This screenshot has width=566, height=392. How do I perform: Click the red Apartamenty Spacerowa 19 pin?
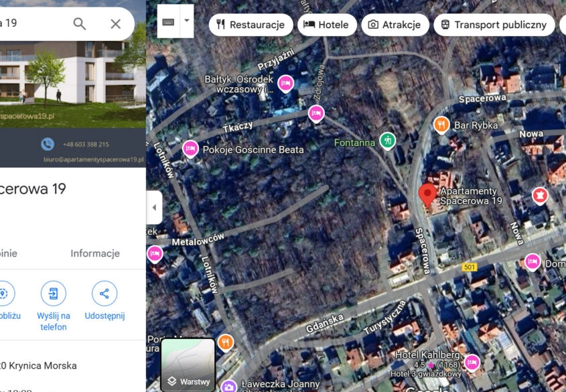[x=427, y=195]
